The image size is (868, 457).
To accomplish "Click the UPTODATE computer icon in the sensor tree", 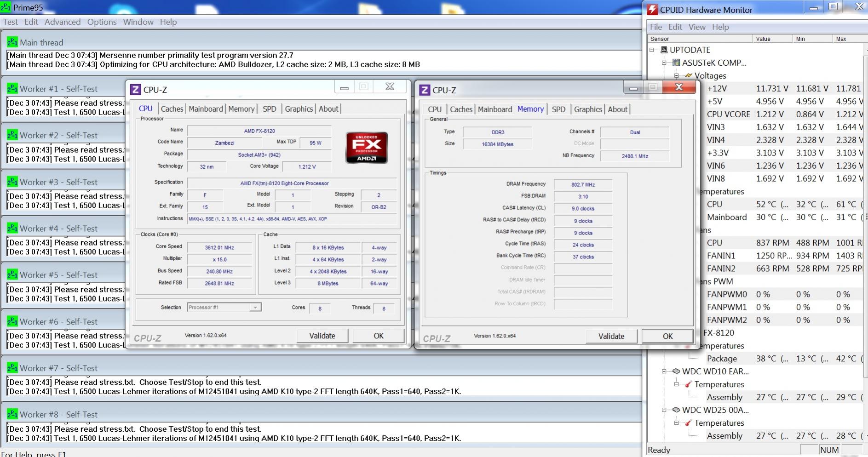I will 664,50.
